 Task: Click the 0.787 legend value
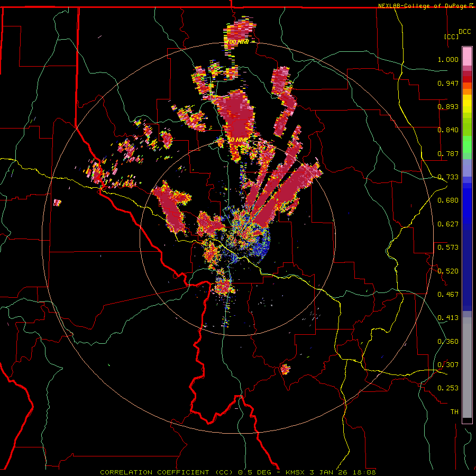[448, 153]
